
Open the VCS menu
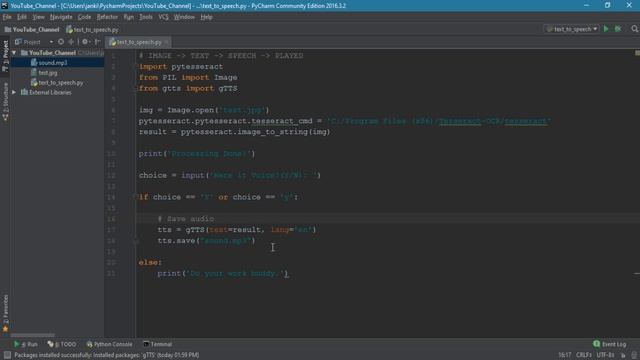163,17
